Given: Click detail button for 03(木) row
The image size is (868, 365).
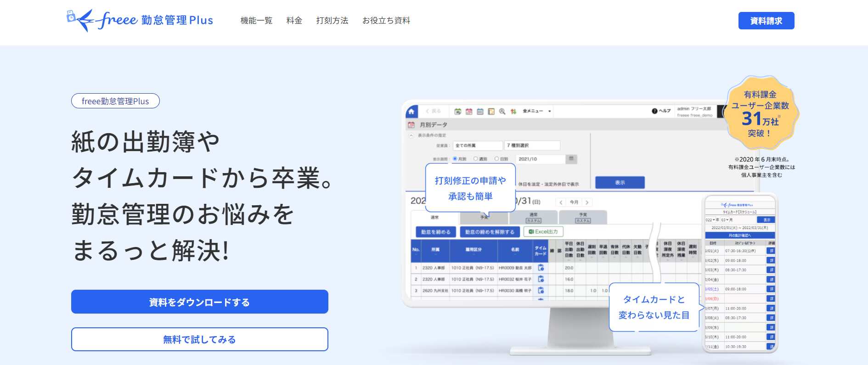Looking at the screenshot, I should click(771, 270).
